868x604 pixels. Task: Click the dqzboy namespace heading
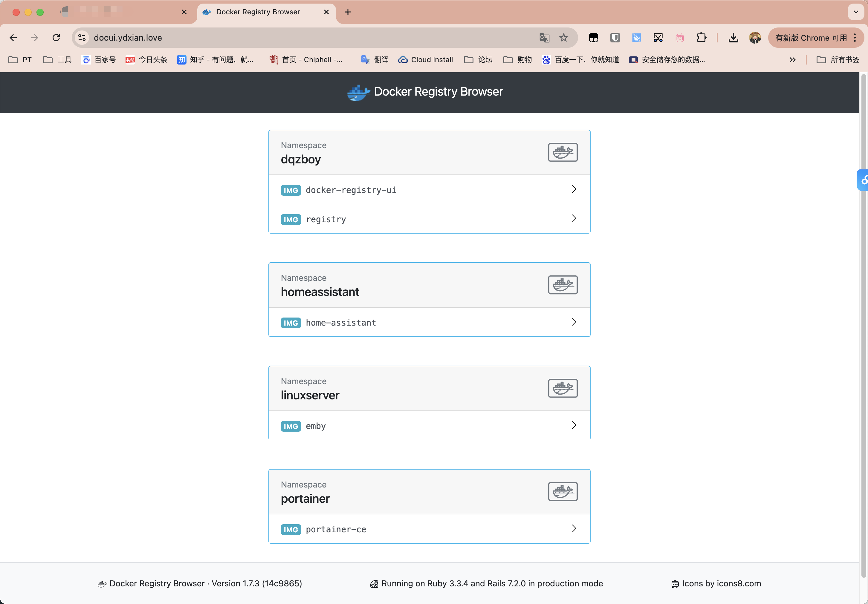(x=301, y=160)
